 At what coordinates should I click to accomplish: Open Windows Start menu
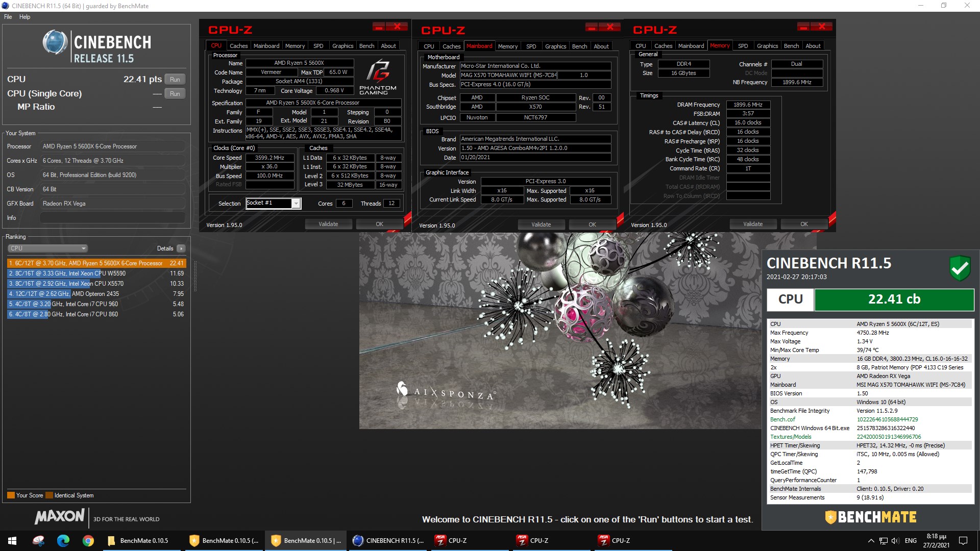(12, 541)
